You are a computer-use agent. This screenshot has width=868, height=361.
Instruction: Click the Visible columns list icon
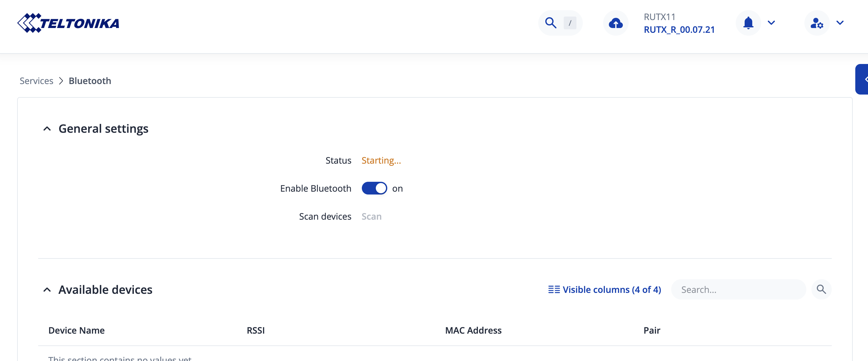click(554, 289)
